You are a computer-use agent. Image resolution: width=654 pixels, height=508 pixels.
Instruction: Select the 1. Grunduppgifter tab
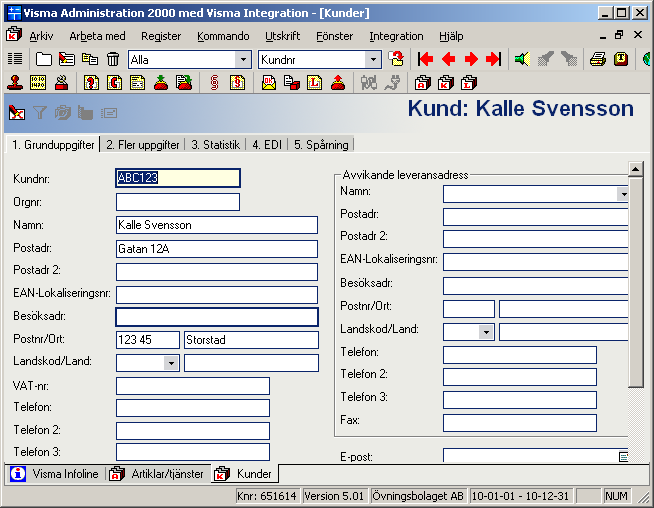tap(53, 145)
